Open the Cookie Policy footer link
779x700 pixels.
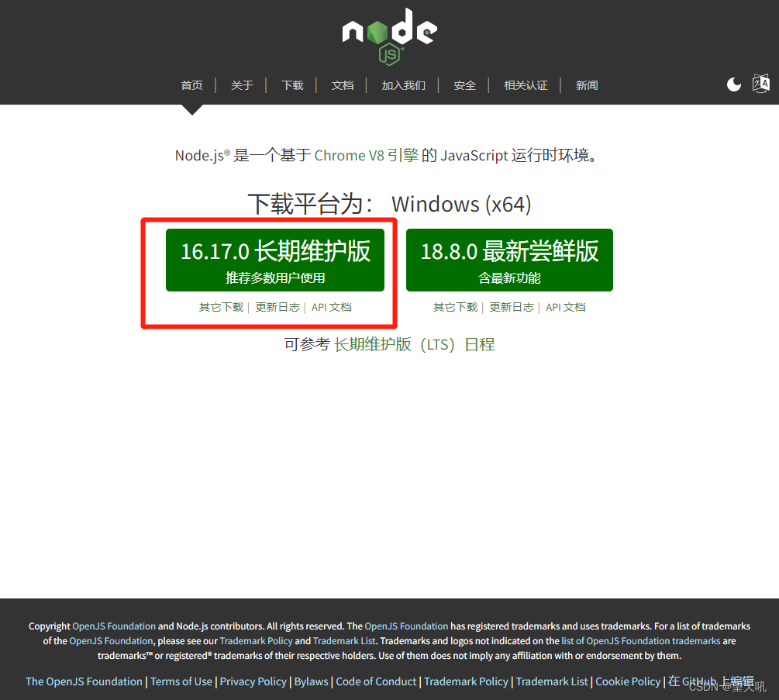[628, 681]
